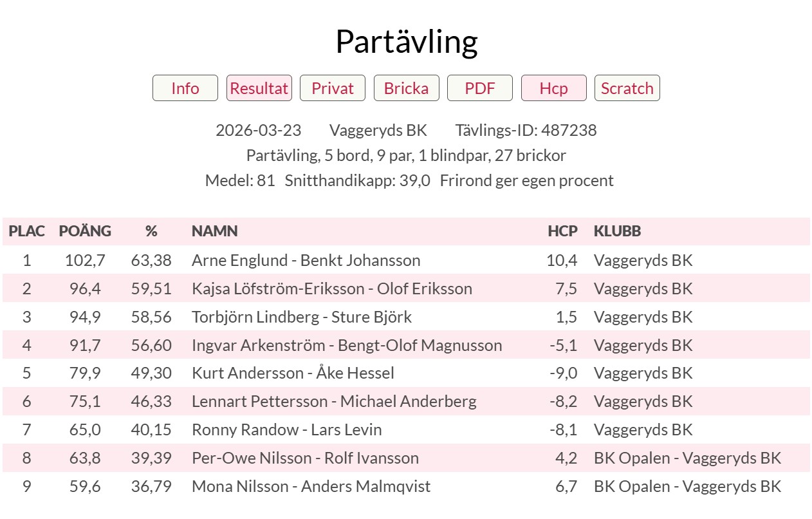Click the NAMN column header
The height and width of the screenshot is (519, 812).
[x=214, y=231]
